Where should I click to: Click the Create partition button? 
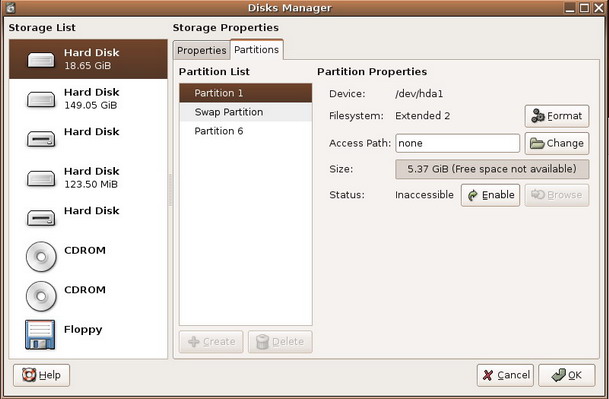pyautogui.click(x=211, y=342)
